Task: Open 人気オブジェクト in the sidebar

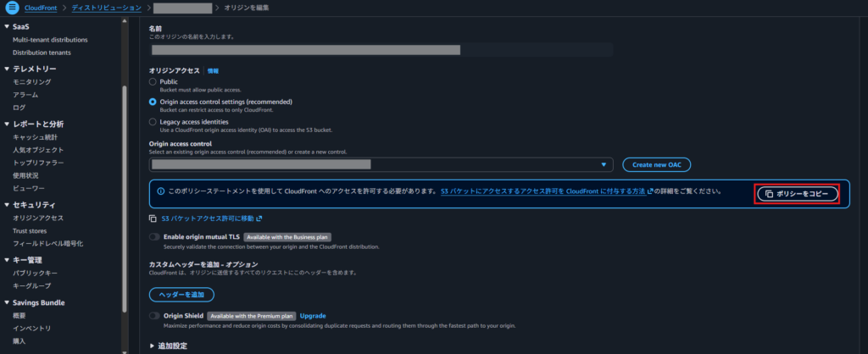Action: tap(38, 150)
